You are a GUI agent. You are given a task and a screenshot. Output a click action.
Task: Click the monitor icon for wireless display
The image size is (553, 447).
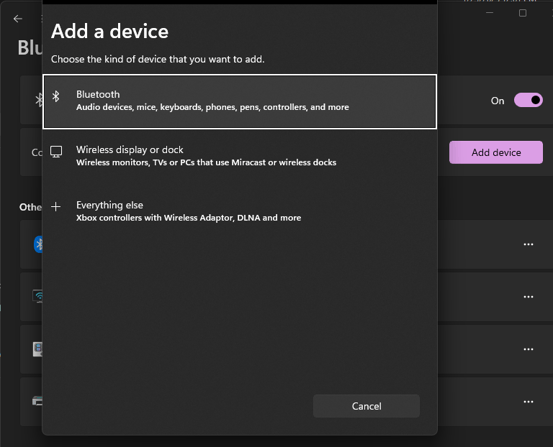[56, 152]
